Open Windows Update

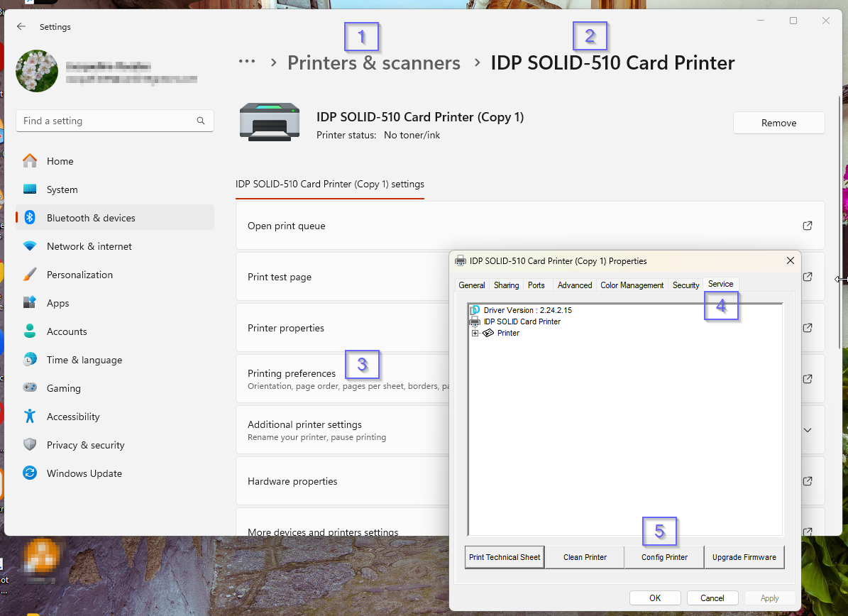[x=115, y=473]
